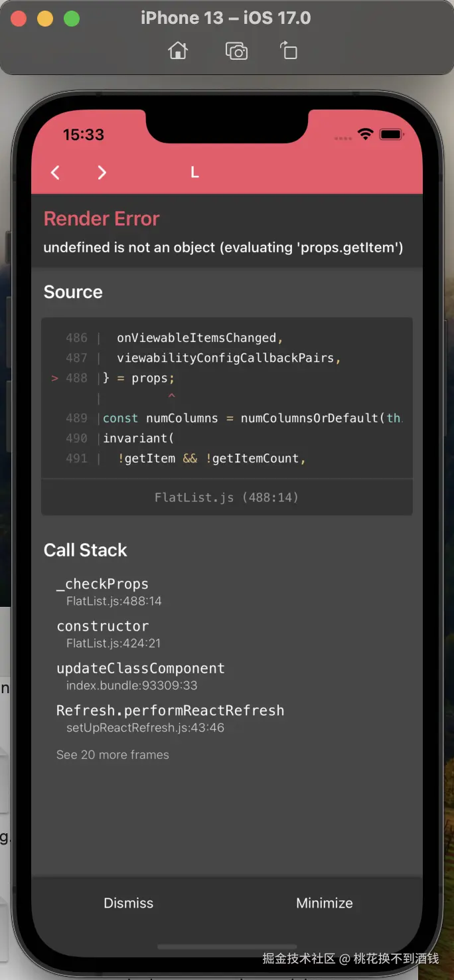This screenshot has height=980, width=454.
Task: Tap the Render Error title
Action: point(102,218)
